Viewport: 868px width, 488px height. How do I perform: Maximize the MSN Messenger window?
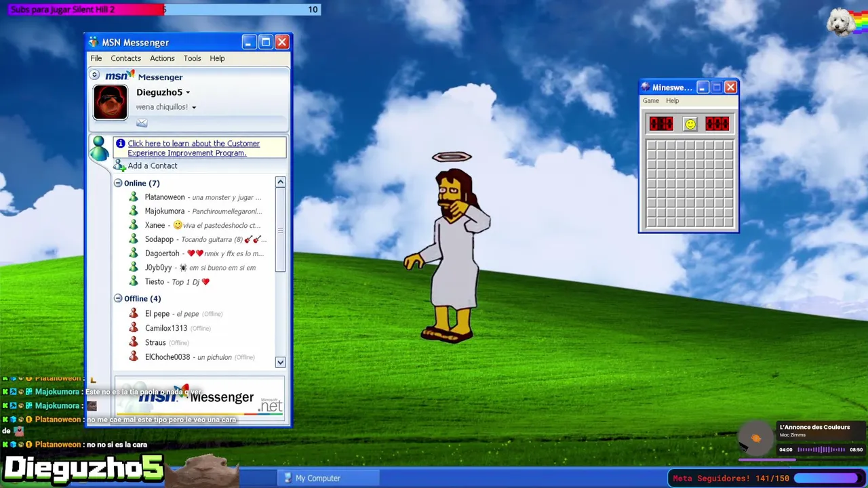265,42
